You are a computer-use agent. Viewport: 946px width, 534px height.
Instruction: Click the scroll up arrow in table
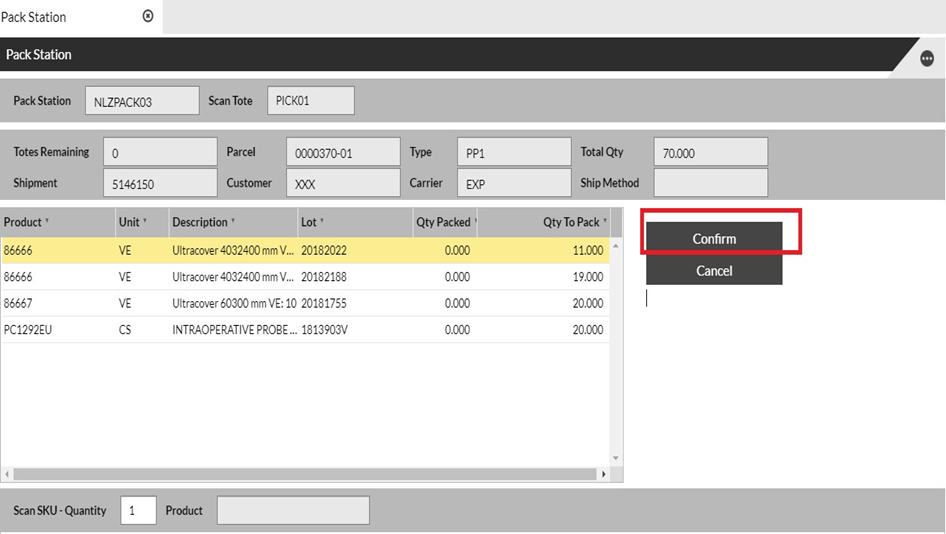(616, 246)
